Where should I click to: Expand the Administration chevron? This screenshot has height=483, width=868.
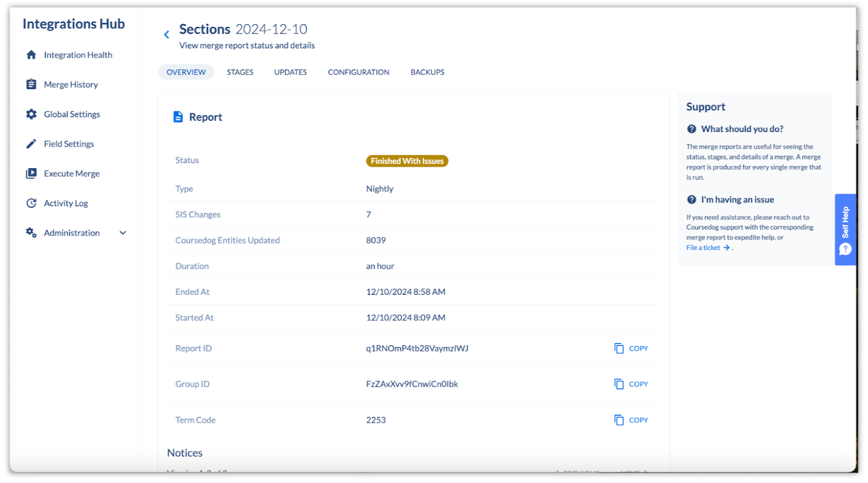coord(123,233)
